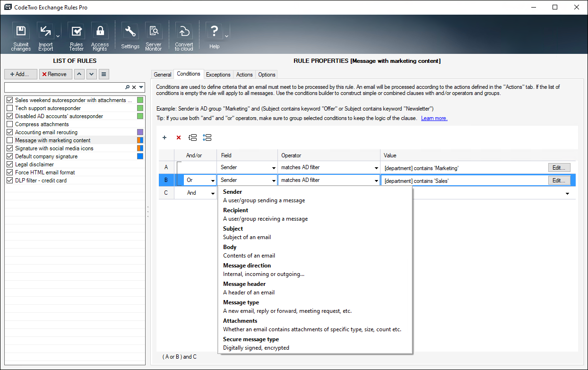Click the Remove rule button
588x370 pixels.
point(56,74)
